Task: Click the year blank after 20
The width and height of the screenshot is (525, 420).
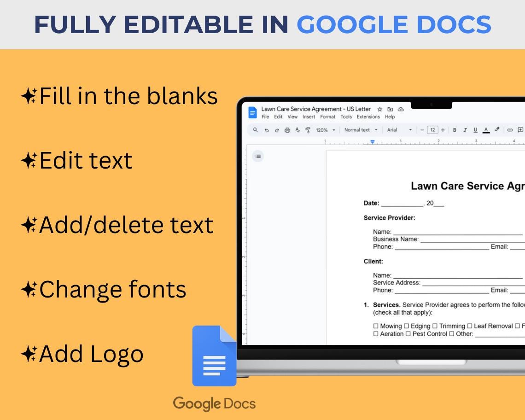Action: (x=438, y=204)
